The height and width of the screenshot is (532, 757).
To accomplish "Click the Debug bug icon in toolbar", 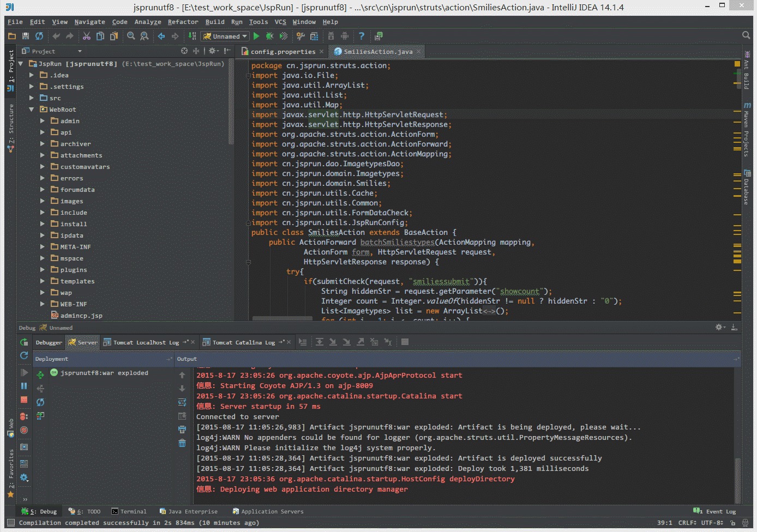I will [269, 37].
